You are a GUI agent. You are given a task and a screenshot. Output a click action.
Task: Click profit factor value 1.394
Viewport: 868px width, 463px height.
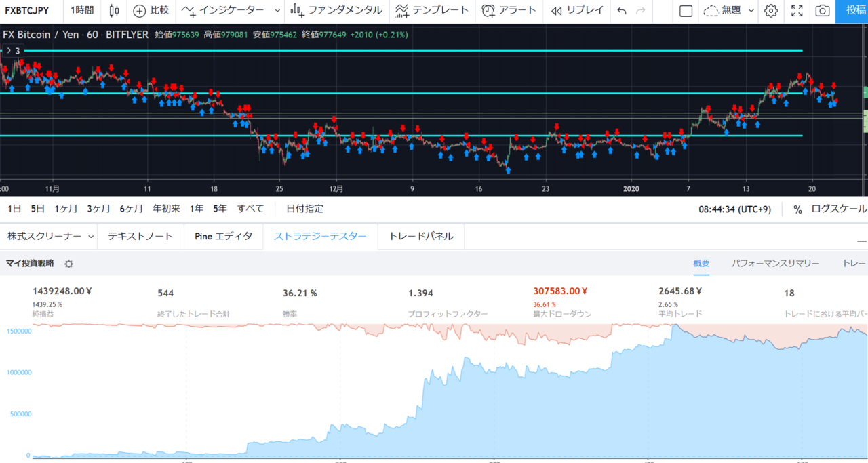(420, 294)
